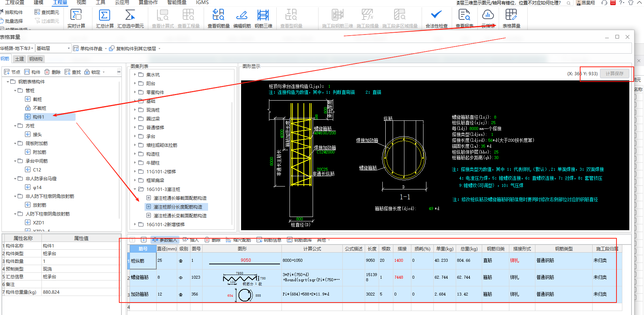
Task: Collapse the 16G101-3灌注桩 folder
Action: pos(135,189)
